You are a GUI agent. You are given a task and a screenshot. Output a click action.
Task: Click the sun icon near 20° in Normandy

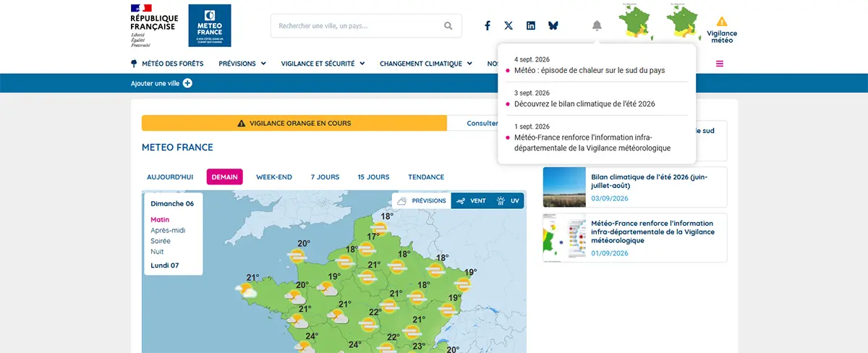click(x=296, y=255)
